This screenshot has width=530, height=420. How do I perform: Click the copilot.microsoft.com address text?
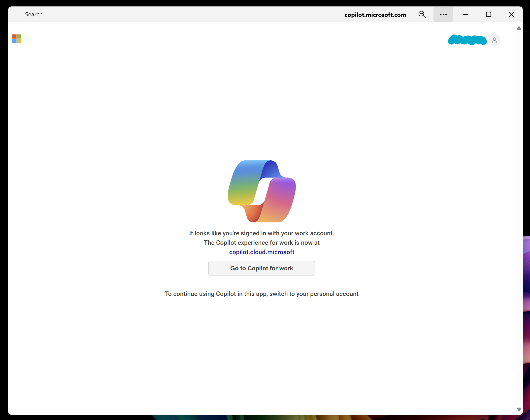coord(375,15)
